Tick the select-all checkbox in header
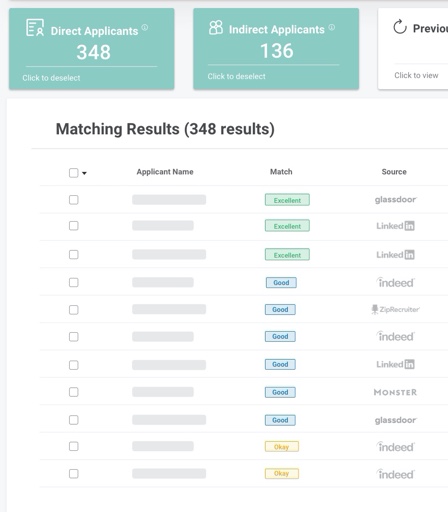 [74, 173]
